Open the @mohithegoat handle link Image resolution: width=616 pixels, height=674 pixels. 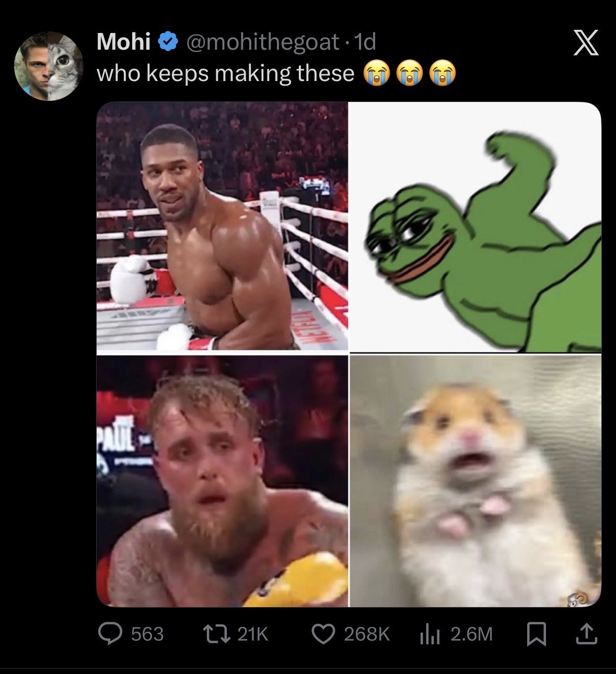click(x=262, y=42)
